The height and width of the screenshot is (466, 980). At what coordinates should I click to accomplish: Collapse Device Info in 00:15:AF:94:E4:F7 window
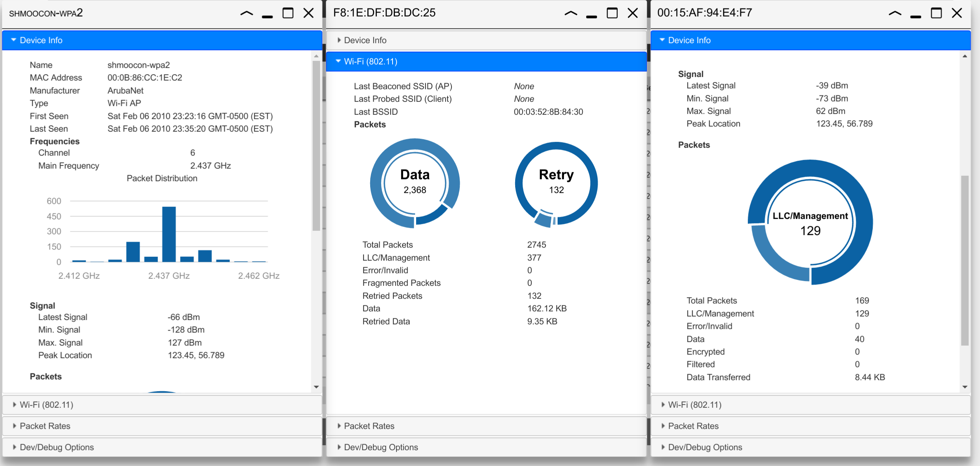coord(810,40)
